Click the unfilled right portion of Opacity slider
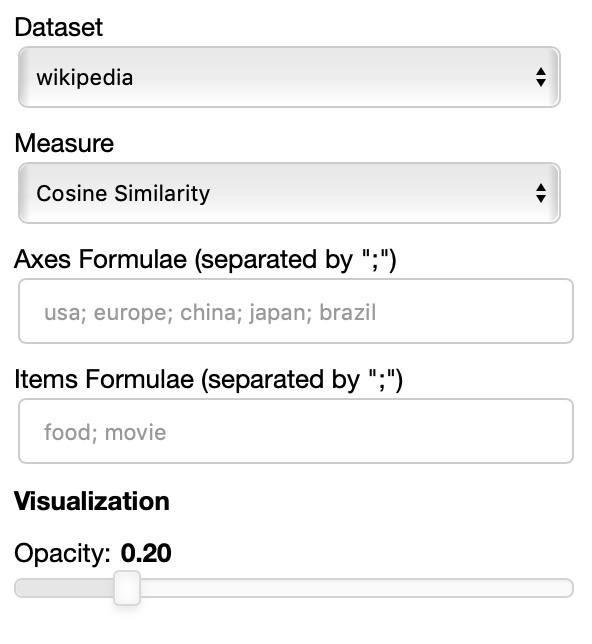Screen dimensions: 592x644 (x=357, y=588)
